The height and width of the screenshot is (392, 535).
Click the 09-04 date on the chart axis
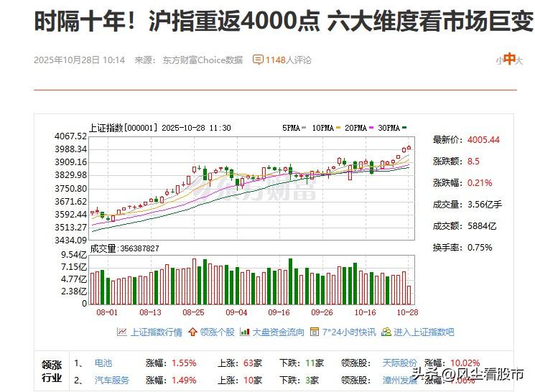pyautogui.click(x=236, y=312)
